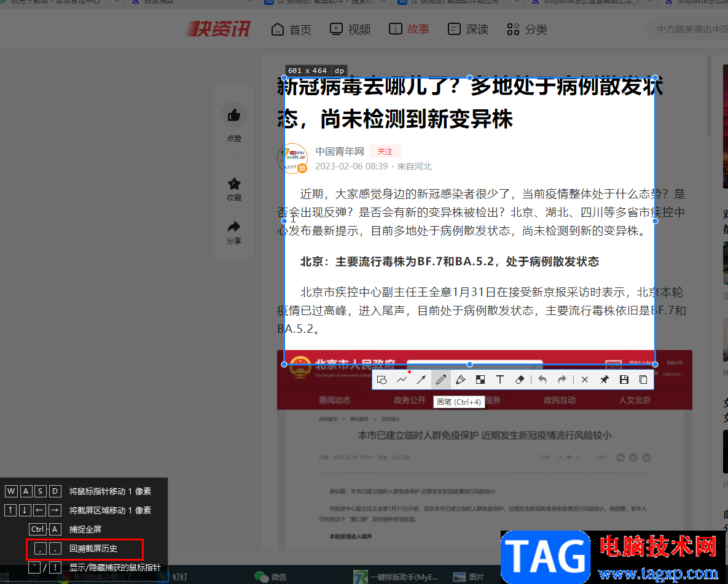The height and width of the screenshot is (584, 728).
Task: Click the right-middle selection edge handle
Action: tap(655, 221)
